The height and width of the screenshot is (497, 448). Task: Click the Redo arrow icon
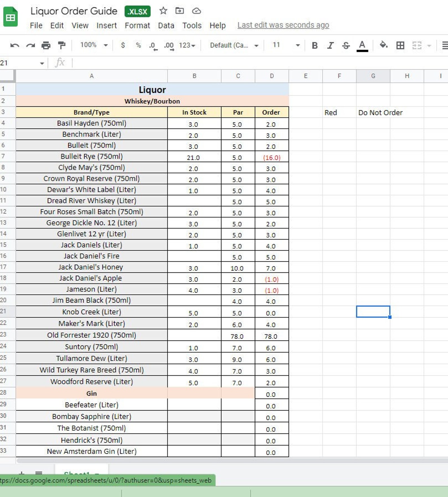point(30,45)
